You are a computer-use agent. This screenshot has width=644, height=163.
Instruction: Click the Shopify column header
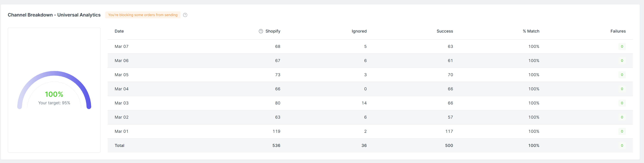click(x=273, y=31)
